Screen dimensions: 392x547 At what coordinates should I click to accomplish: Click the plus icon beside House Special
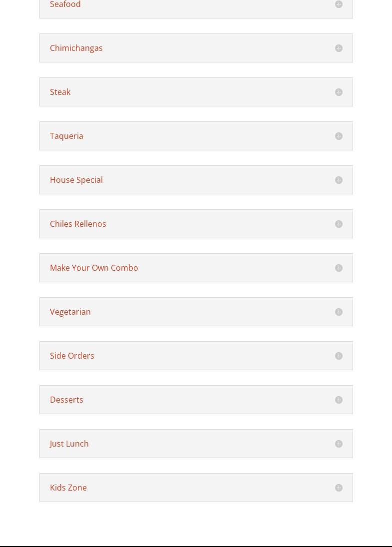pos(339,180)
